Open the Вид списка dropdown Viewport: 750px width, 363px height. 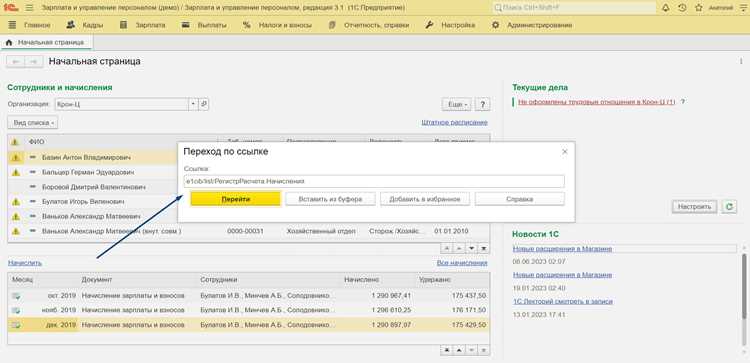(x=33, y=122)
